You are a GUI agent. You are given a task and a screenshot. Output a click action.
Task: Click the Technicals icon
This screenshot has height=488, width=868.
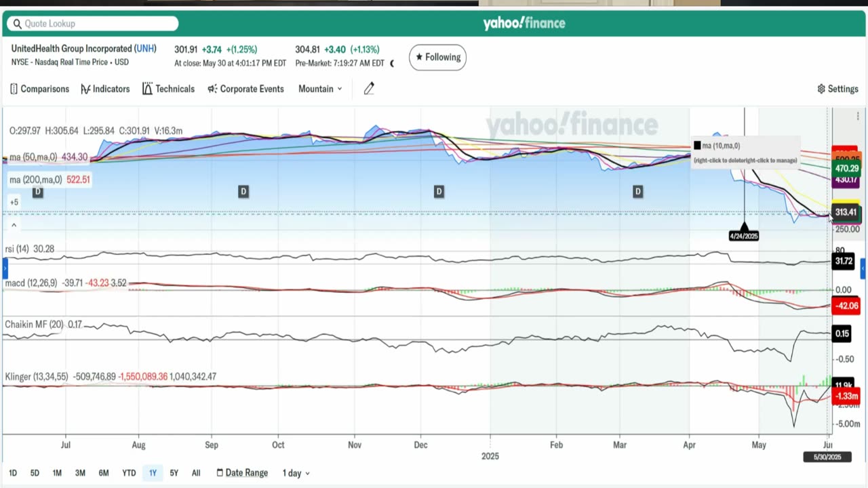[147, 89]
